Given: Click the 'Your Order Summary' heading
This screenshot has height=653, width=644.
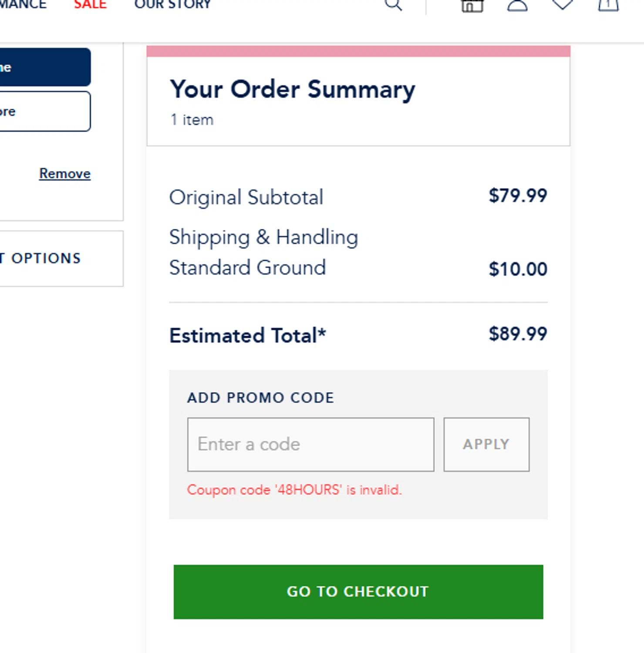Looking at the screenshot, I should pyautogui.click(x=292, y=90).
